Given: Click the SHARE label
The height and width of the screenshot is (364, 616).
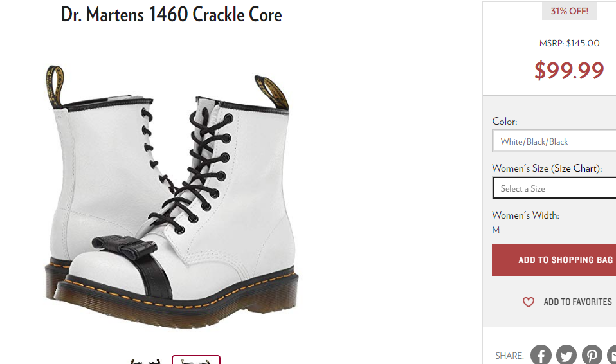Looking at the screenshot, I should coord(509,356).
